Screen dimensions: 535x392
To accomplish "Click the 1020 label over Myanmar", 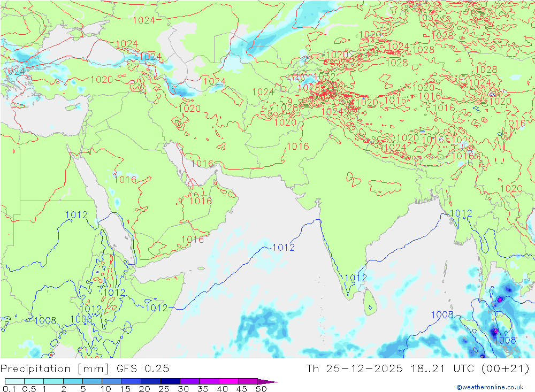I will point(511,189).
